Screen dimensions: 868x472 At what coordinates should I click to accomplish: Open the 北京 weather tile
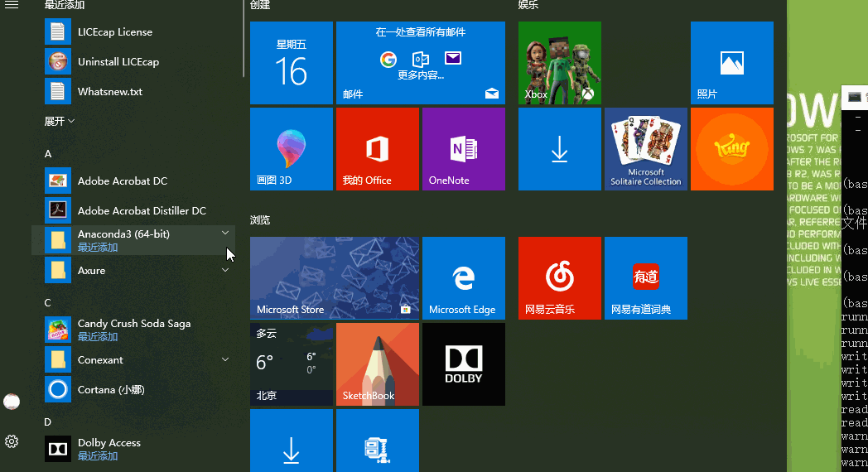click(x=292, y=364)
